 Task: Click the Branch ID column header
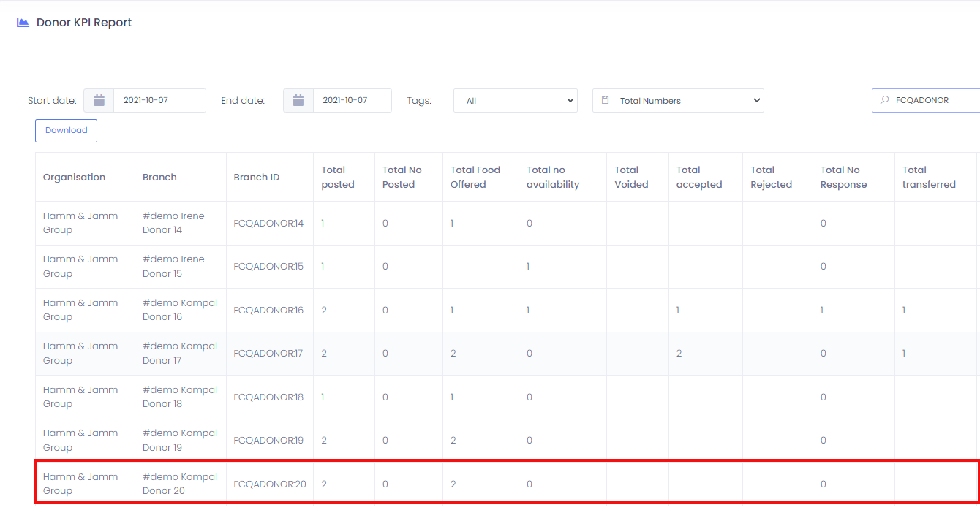click(x=257, y=178)
